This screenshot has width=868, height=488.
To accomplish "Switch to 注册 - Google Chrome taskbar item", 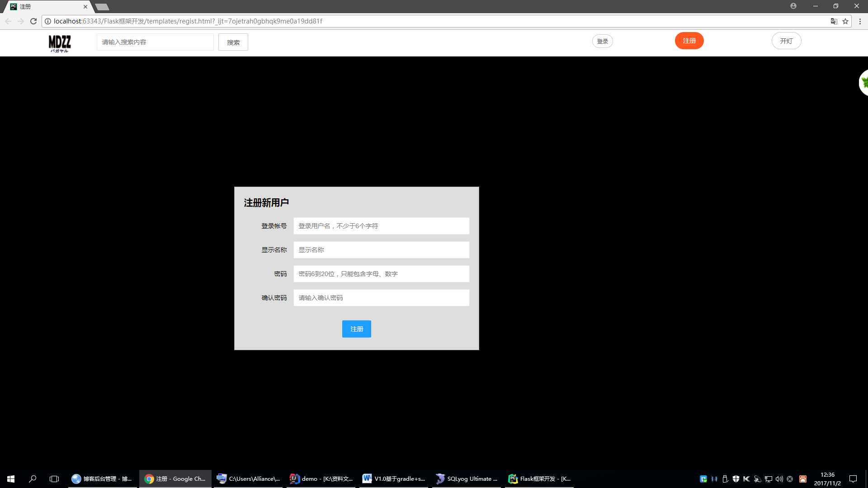I will pos(175,479).
